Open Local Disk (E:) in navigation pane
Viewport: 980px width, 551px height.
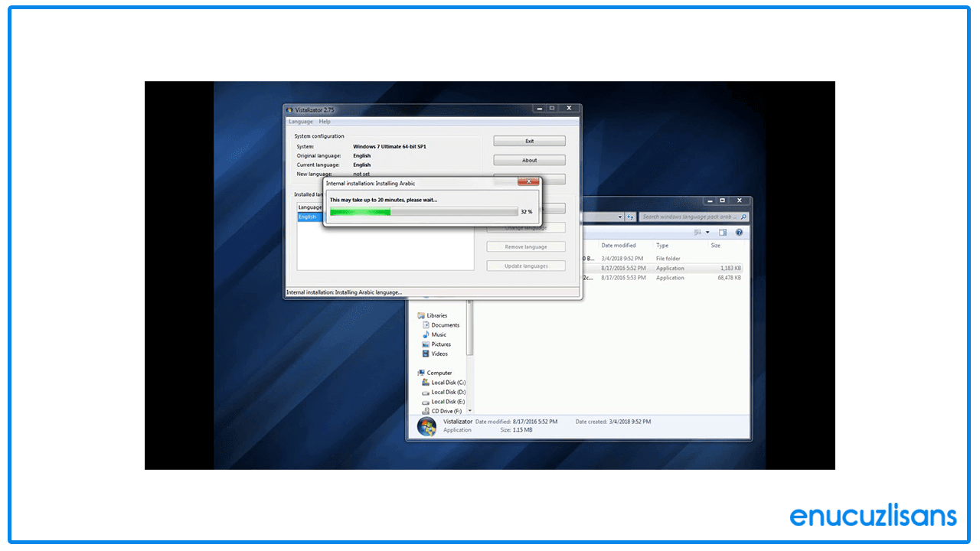[x=448, y=401]
